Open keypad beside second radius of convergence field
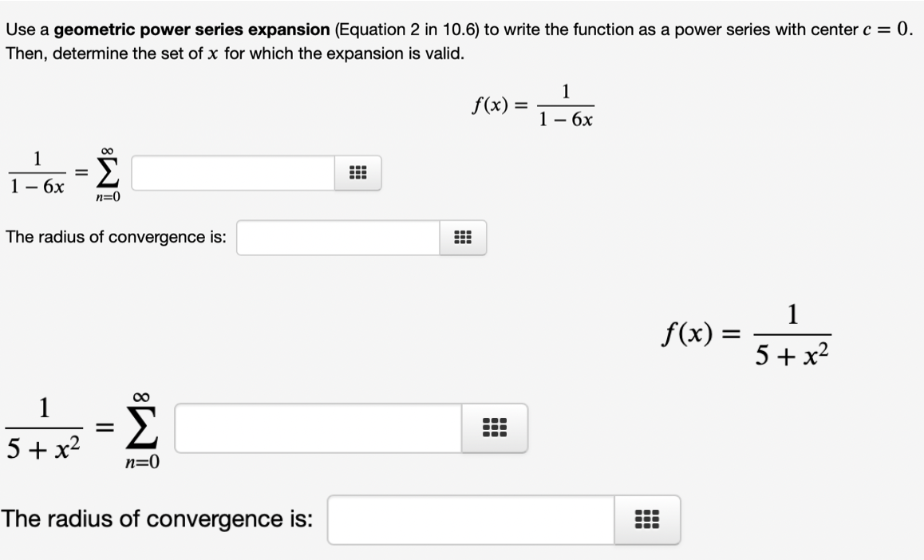 (648, 519)
